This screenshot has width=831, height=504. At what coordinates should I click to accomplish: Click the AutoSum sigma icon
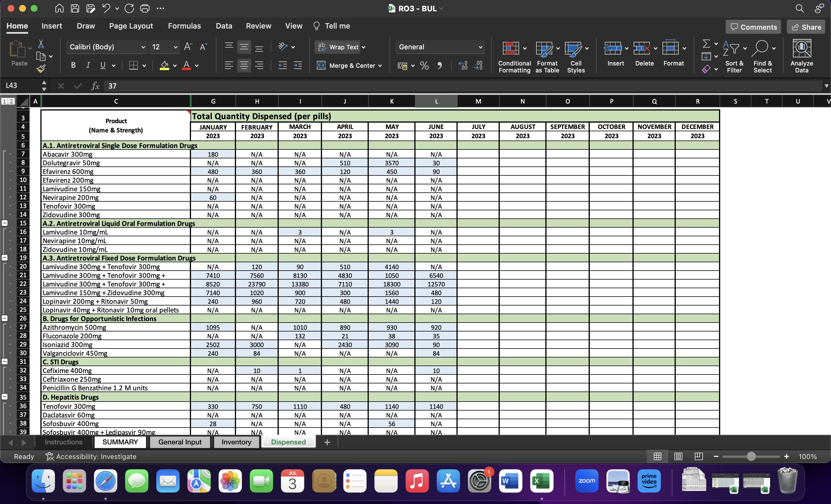[706, 44]
